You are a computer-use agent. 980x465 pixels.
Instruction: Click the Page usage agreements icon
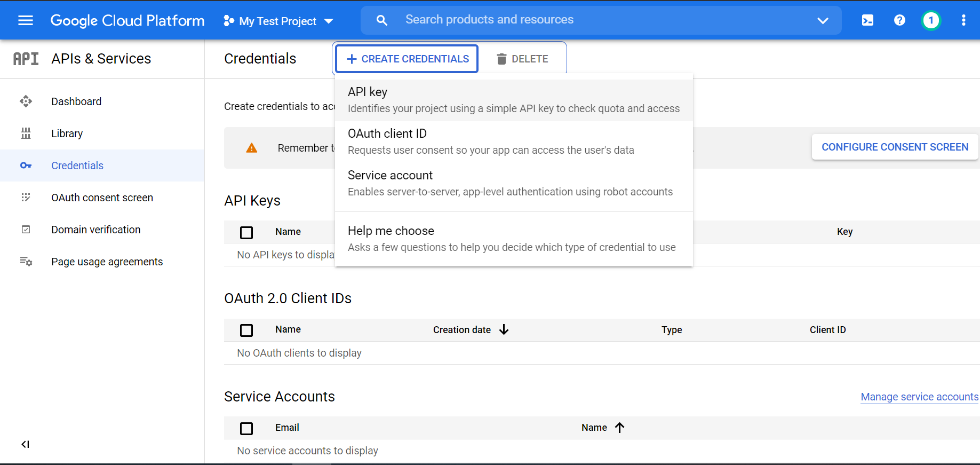pyautogui.click(x=26, y=262)
